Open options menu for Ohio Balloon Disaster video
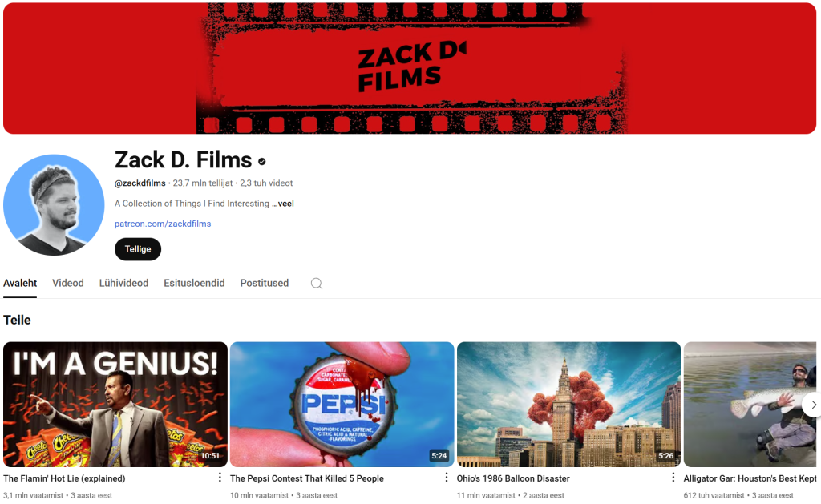 [x=673, y=478]
